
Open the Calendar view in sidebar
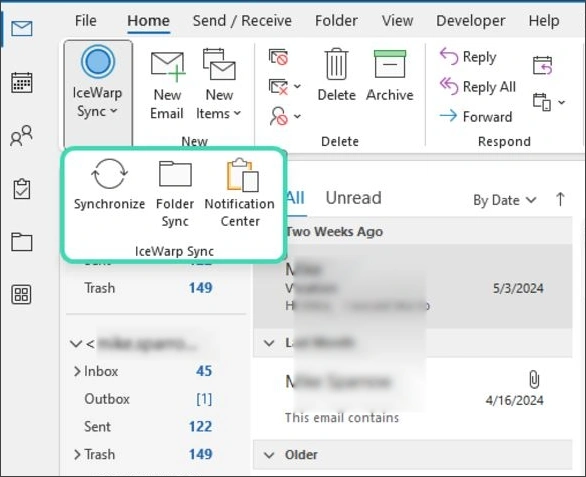pos(22,82)
